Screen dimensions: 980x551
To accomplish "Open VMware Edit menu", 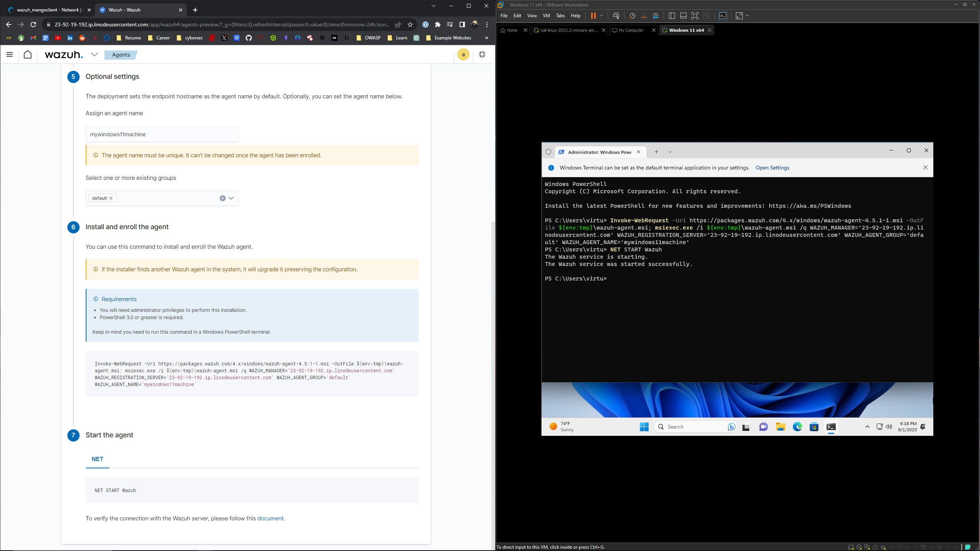I will point(517,16).
